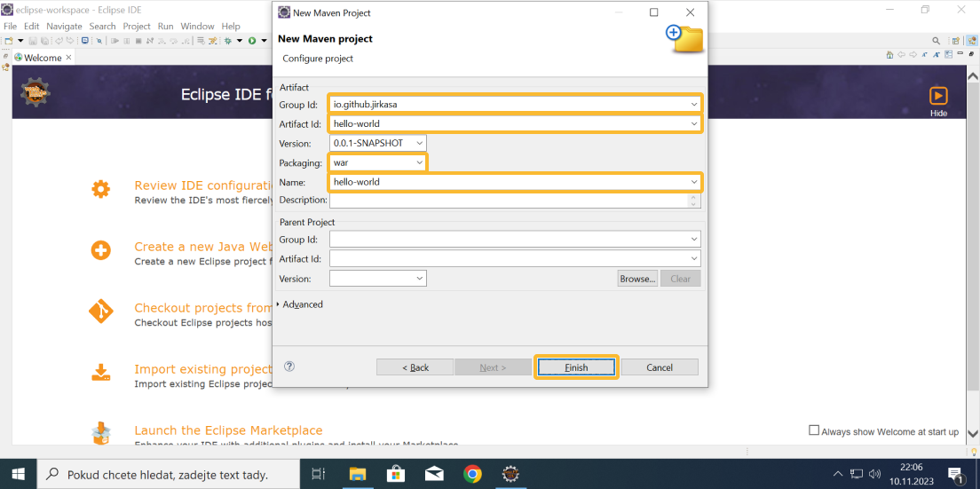Open Google Chrome from the taskbar
This screenshot has height=489, width=980.
pos(472,474)
